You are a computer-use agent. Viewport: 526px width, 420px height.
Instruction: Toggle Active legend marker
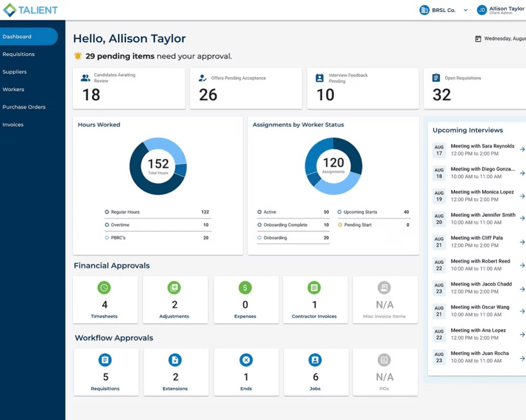point(259,212)
